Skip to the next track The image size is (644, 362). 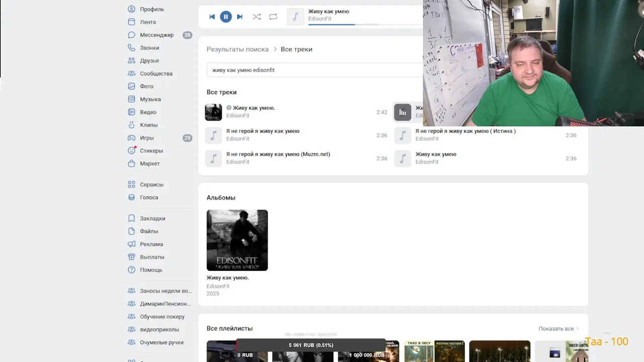239,17
